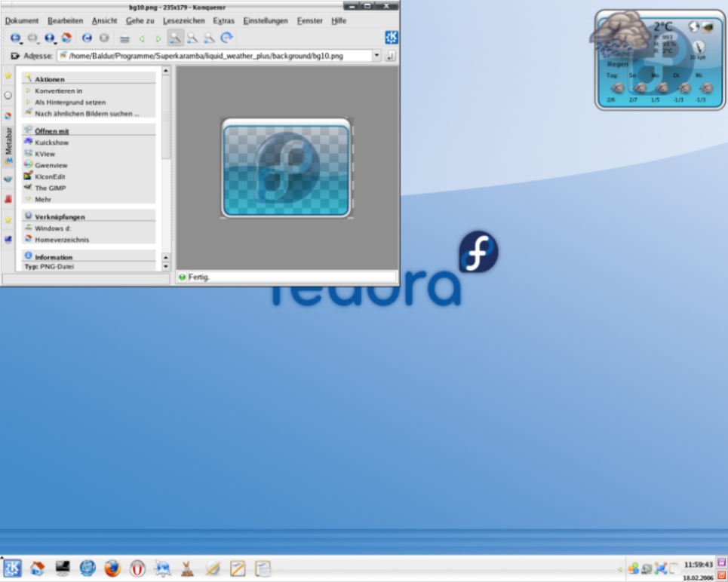This screenshot has width=728, height=582.
Task: Toggle the highlighted magnifier zoom icon
Action: pyautogui.click(x=176, y=38)
